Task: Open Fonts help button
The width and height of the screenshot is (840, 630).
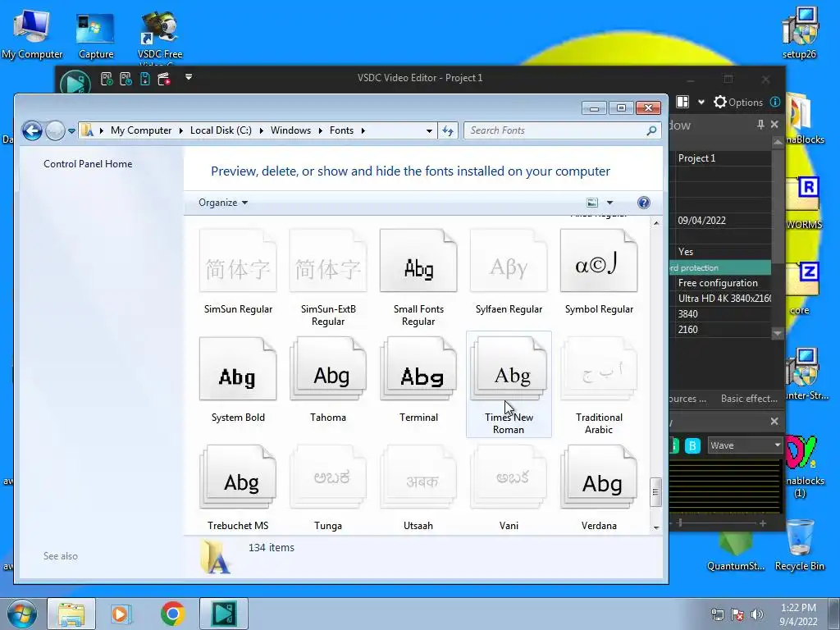Action: (643, 203)
